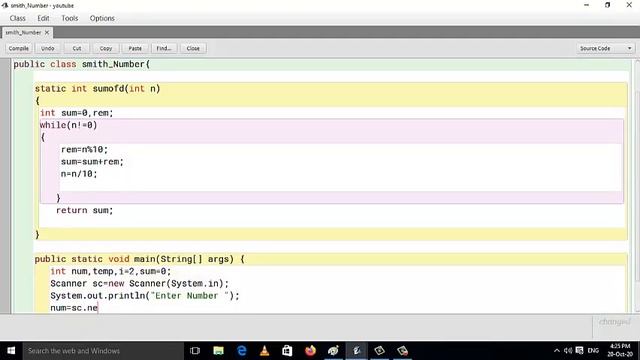Click the System.out.println line
This screenshot has height=360, width=640.
coord(145,296)
